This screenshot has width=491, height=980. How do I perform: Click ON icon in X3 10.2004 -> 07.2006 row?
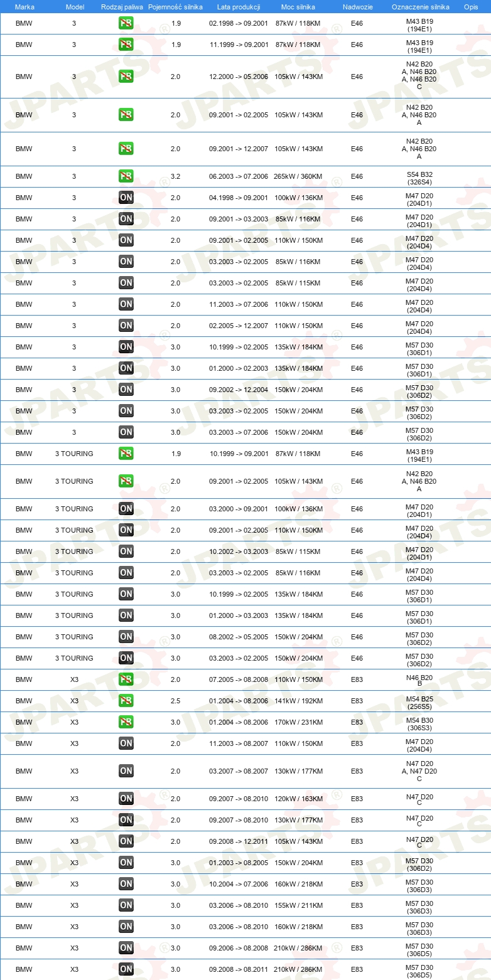click(126, 884)
